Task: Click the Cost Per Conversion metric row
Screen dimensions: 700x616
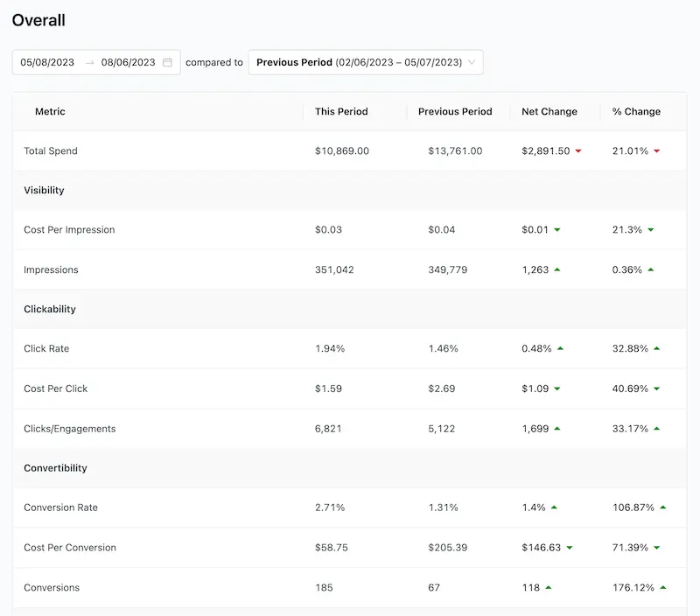Action: coord(70,548)
